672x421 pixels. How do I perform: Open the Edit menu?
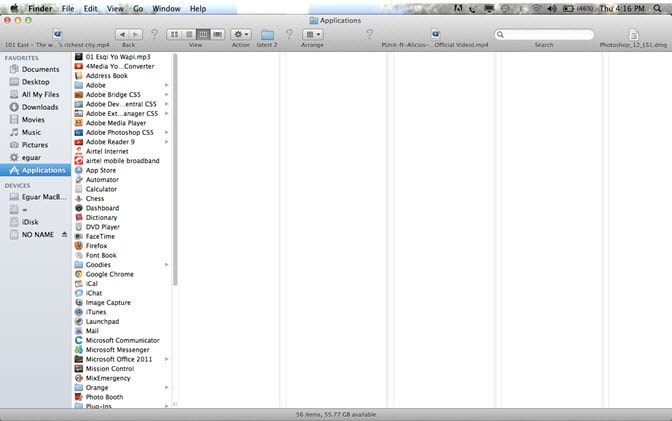coord(90,9)
